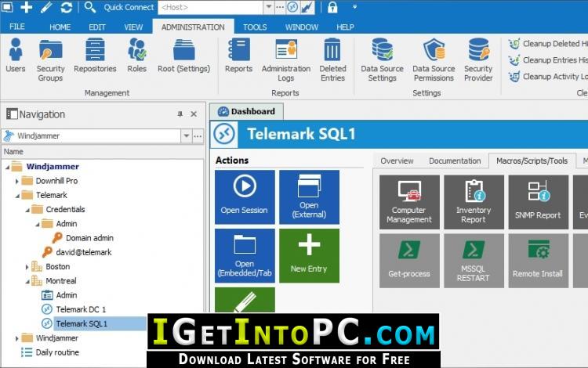Open Administration Logs report
Screen dimensions: 588x368
tap(285, 60)
